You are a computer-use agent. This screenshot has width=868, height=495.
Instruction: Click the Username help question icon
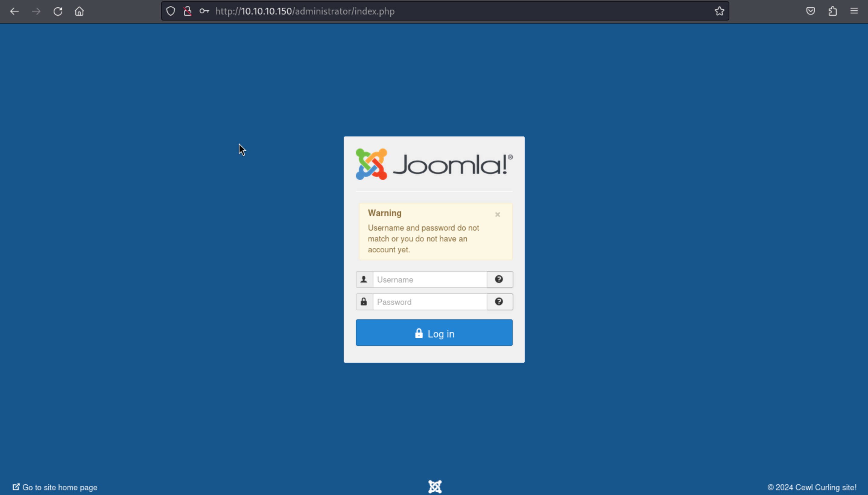pyautogui.click(x=499, y=279)
